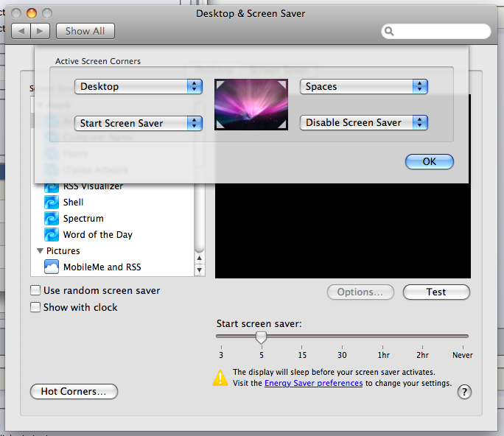Click the "Never" label on the slider

(x=463, y=355)
